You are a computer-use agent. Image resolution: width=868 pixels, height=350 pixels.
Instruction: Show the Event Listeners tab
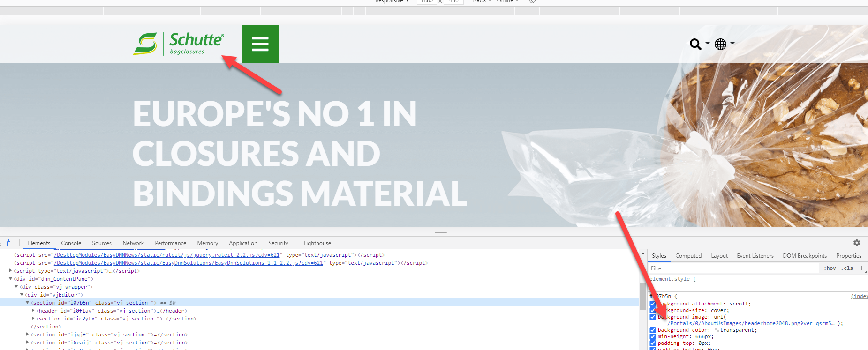coord(755,256)
